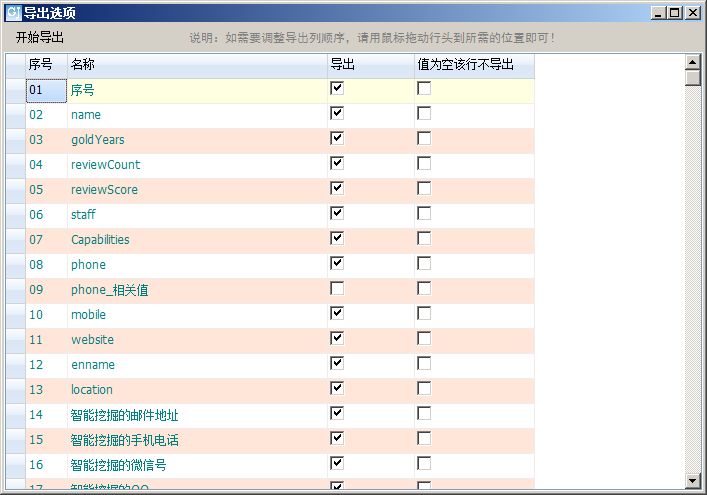
Task: Disable export for 智能挖掘的邮件地址
Action: 337,413
